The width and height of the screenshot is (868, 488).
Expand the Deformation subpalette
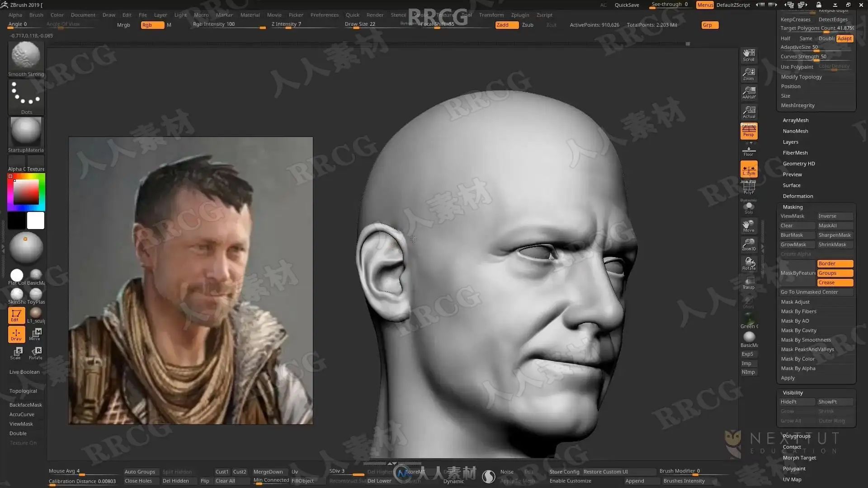pyautogui.click(x=797, y=196)
